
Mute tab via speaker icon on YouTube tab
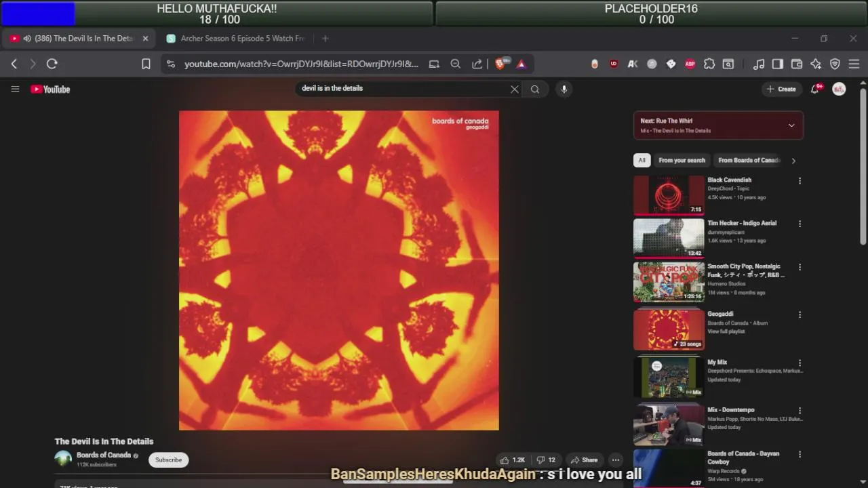tap(27, 39)
